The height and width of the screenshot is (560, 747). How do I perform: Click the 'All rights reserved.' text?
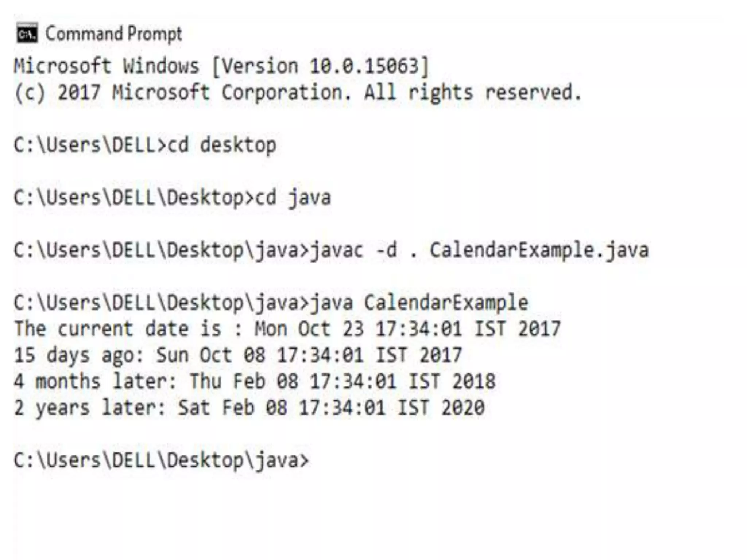point(473,93)
